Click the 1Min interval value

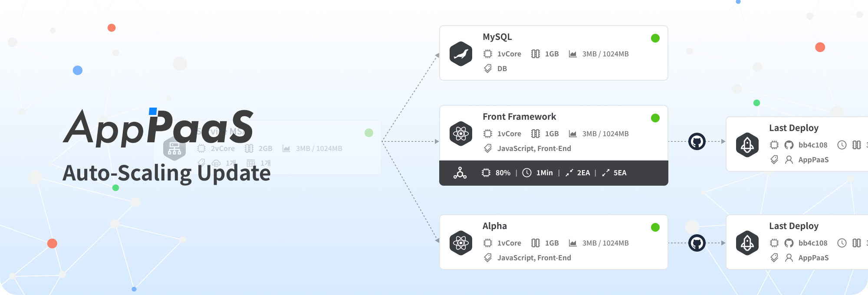click(545, 173)
